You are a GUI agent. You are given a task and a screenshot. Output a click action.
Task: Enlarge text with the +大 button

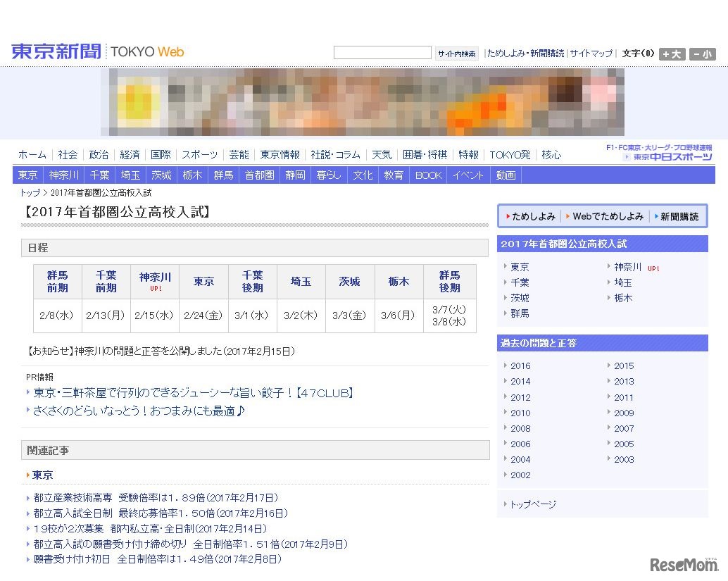(x=672, y=54)
